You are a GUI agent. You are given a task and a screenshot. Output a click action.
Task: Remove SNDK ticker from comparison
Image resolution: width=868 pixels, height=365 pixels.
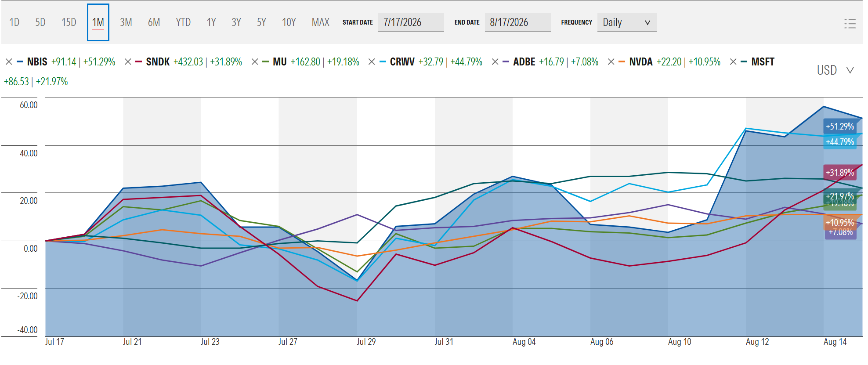128,62
